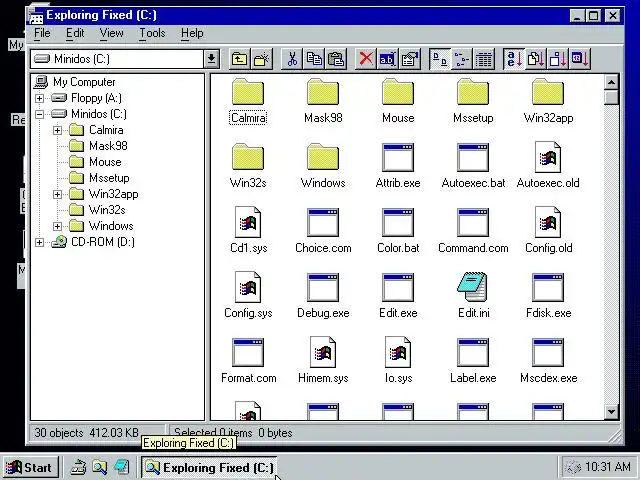Click the file pane scroll down arrow
The width and height of the screenshot is (640, 480).
611,411
